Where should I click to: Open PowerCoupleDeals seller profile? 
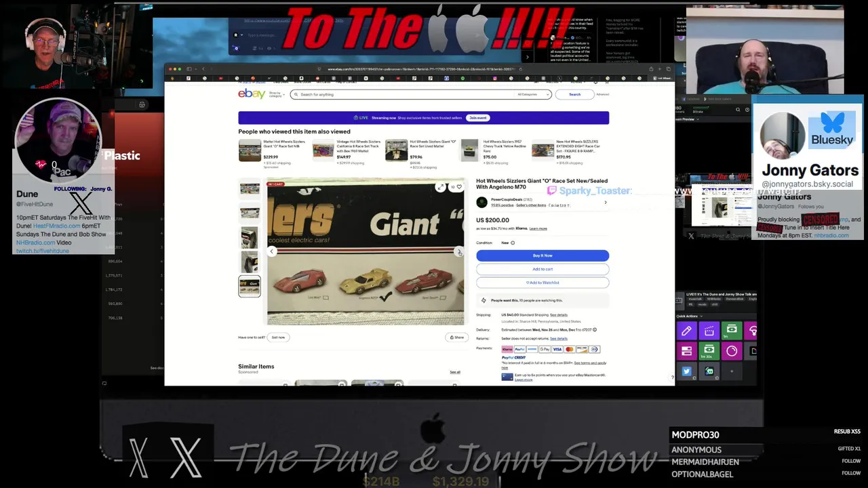click(507, 199)
